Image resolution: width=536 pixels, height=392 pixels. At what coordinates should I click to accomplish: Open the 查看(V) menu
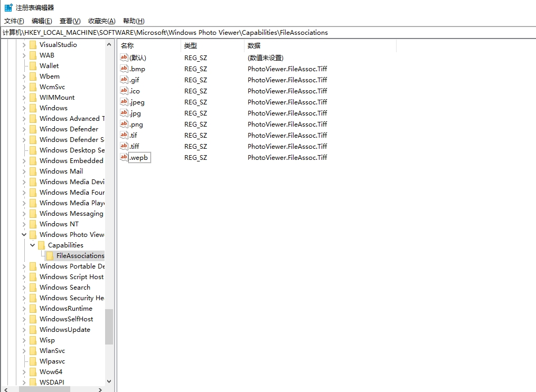70,21
